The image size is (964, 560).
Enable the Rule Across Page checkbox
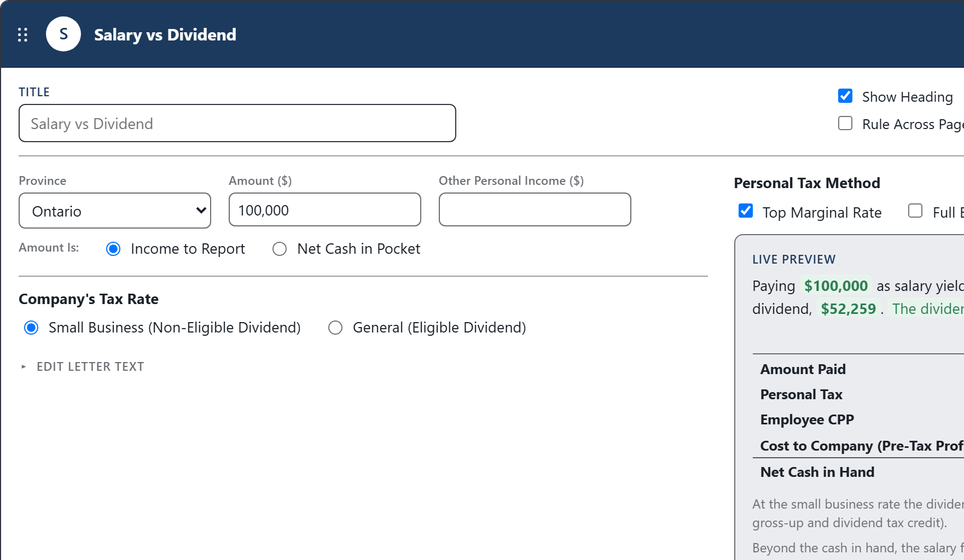(845, 123)
